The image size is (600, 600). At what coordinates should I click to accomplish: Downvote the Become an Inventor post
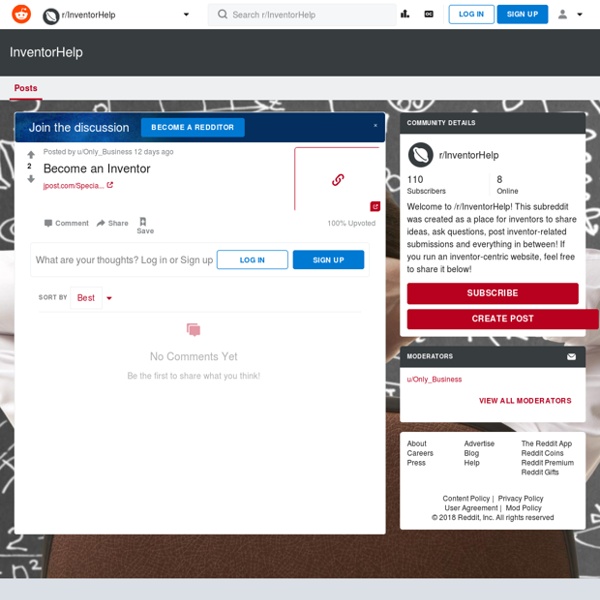pos(31,179)
